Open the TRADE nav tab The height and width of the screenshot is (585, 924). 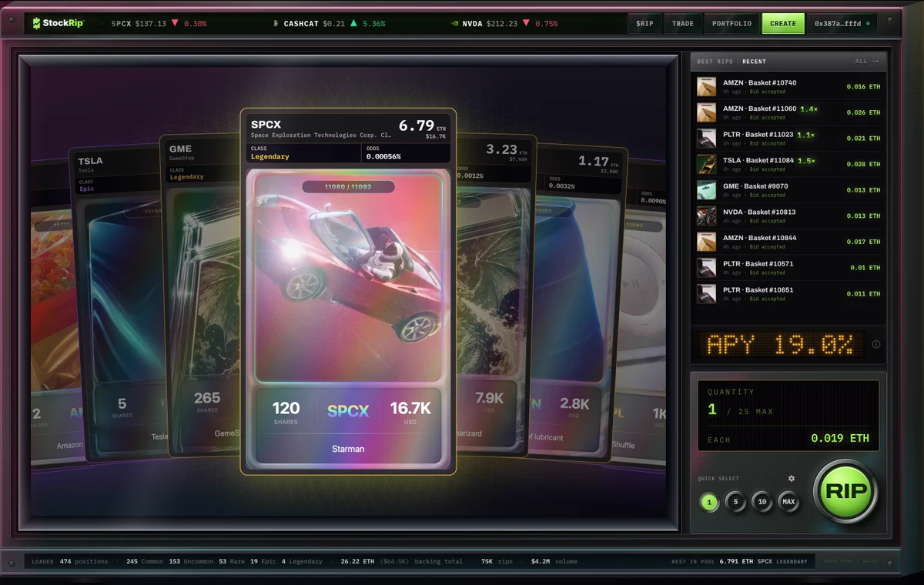click(x=682, y=24)
